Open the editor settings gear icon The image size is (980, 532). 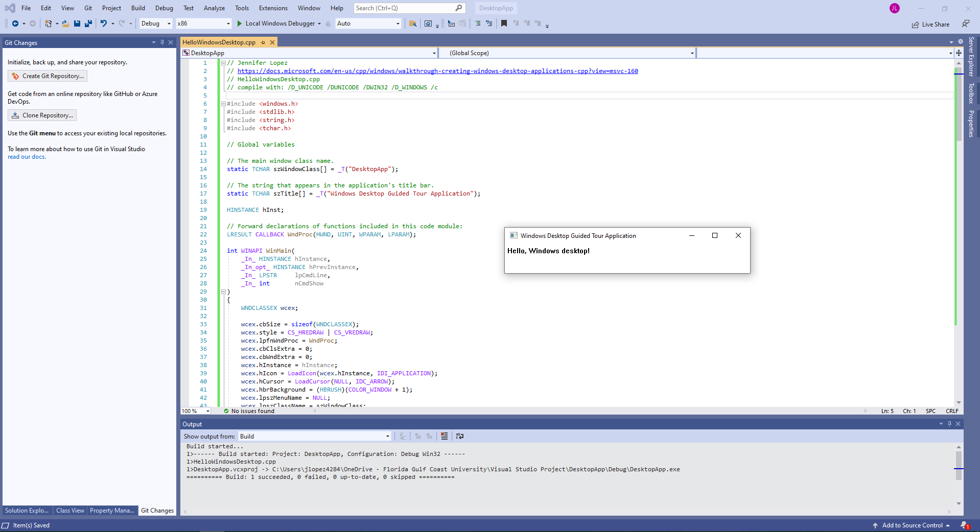point(960,42)
